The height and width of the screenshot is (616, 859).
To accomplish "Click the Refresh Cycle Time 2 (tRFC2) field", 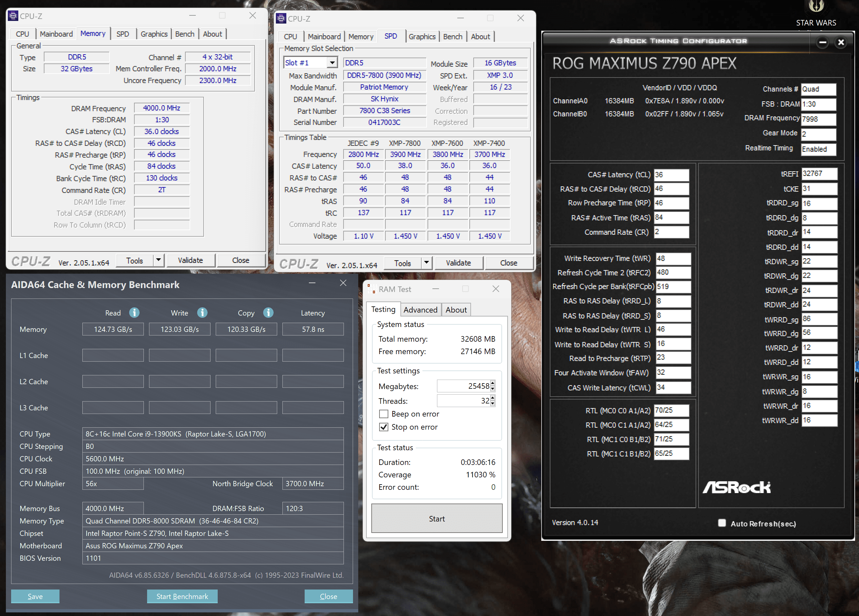I will (673, 272).
